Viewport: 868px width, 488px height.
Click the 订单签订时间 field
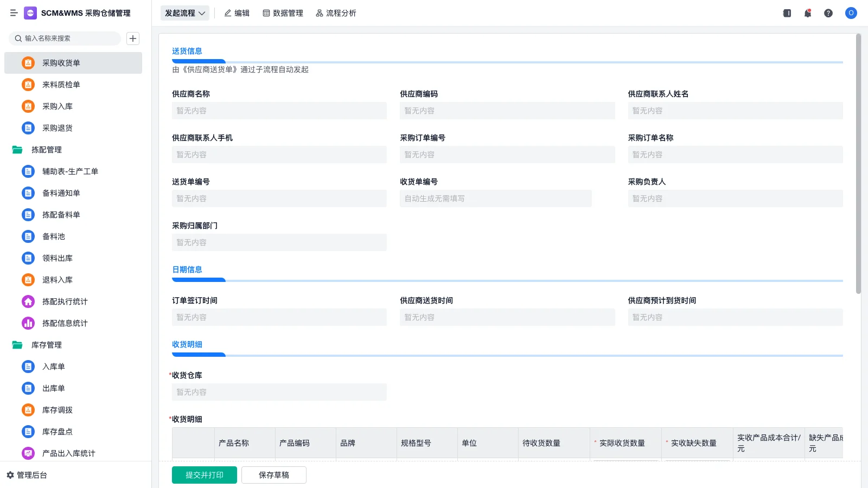[x=279, y=317]
